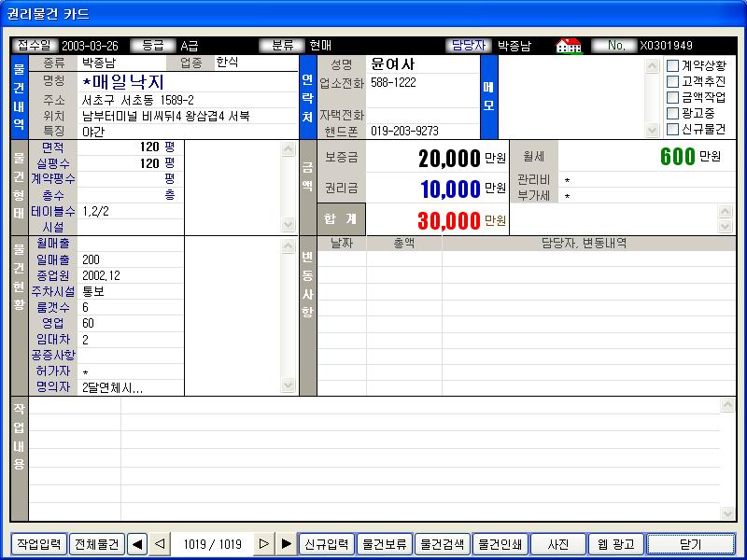Go to previous record arrow
Viewport: 747px width, 560px height.
click(160, 544)
